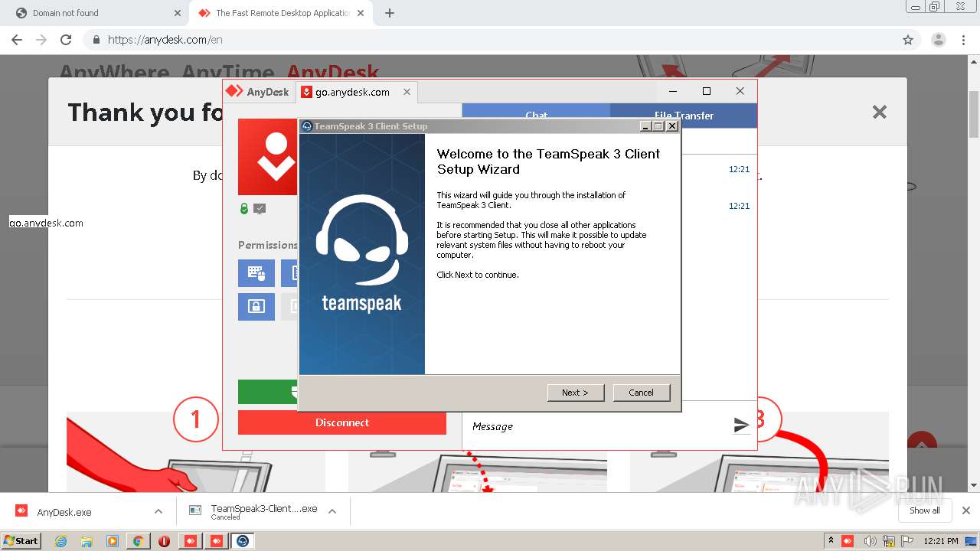Send chat message with paper plane icon
Screen dimensions: 980x551
[x=741, y=425]
